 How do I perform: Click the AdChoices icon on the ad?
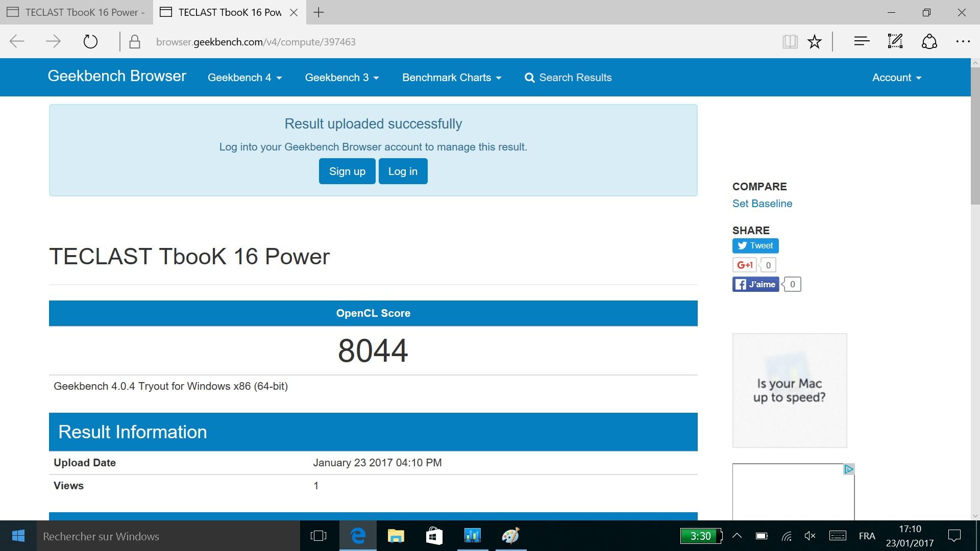coord(848,469)
